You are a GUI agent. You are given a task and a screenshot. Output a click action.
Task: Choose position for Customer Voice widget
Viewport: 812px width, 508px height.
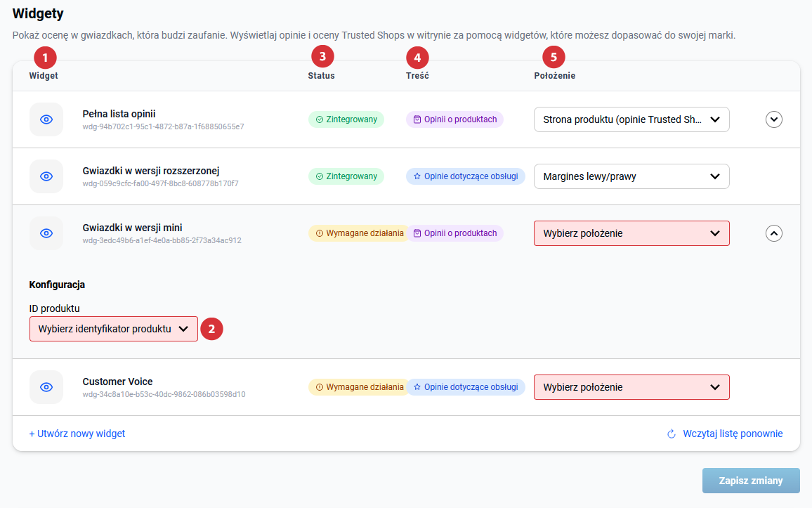point(631,387)
